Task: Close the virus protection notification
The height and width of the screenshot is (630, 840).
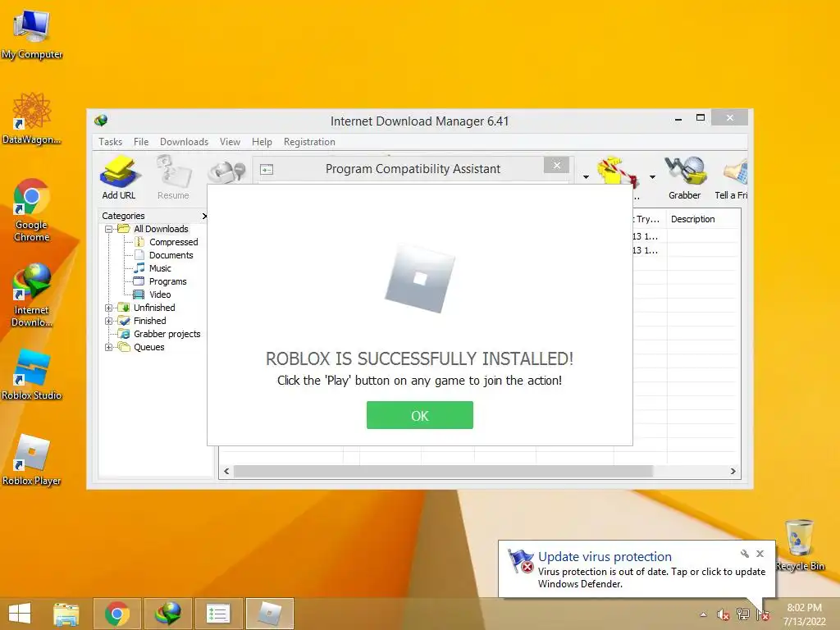Action: (760, 554)
